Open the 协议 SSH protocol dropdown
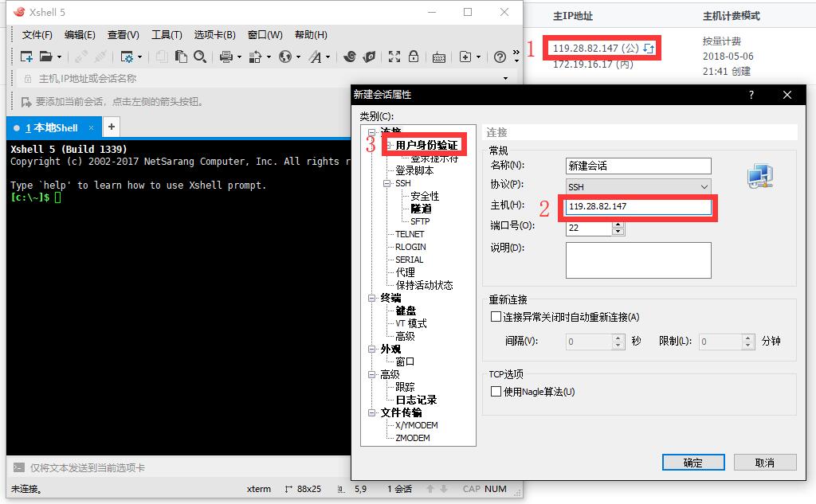 pos(637,186)
